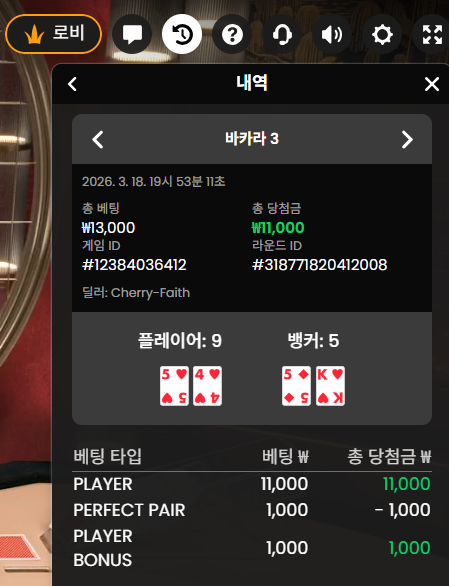
Task: Click the PLAYER bet row
Action: tap(252, 484)
